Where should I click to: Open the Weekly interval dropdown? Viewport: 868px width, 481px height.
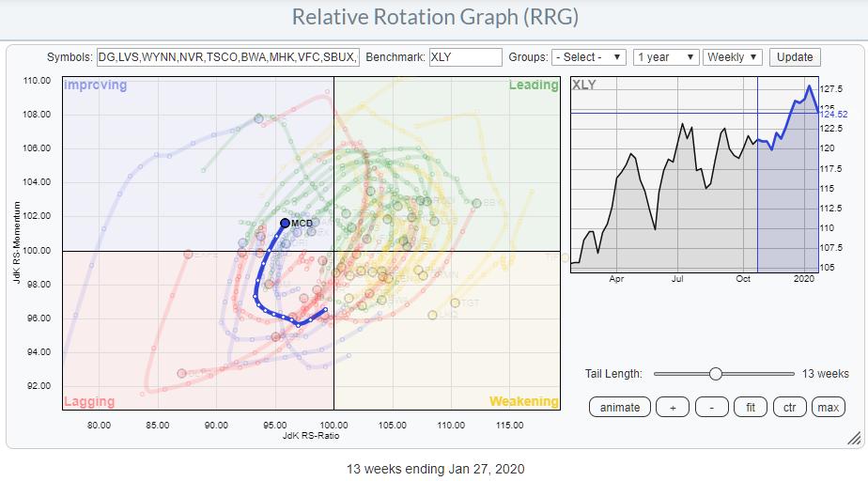[733, 57]
